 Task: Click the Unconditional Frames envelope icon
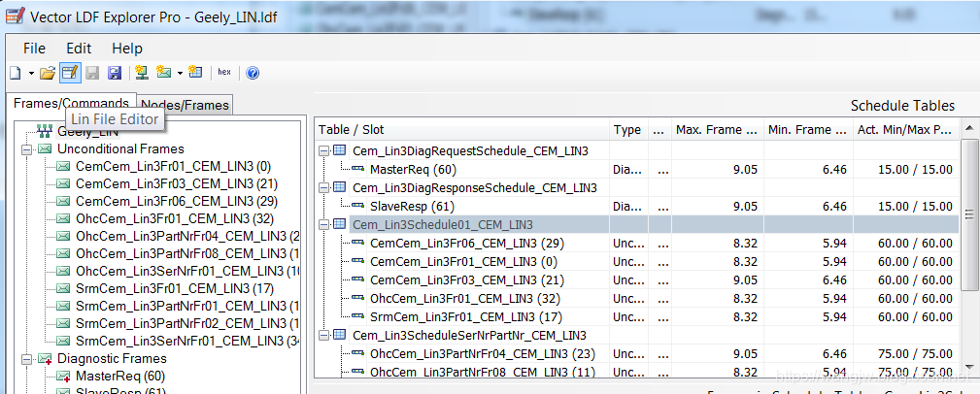coord(45,149)
